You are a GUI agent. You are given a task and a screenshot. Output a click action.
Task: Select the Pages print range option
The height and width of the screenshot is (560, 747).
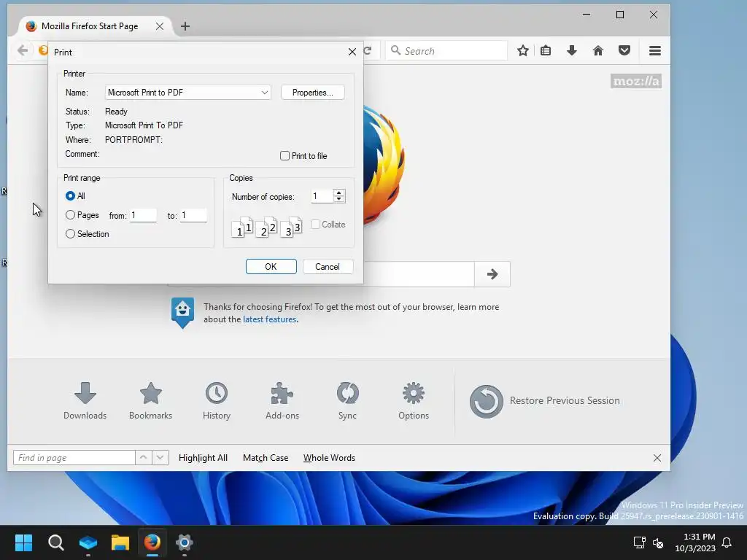tap(70, 215)
